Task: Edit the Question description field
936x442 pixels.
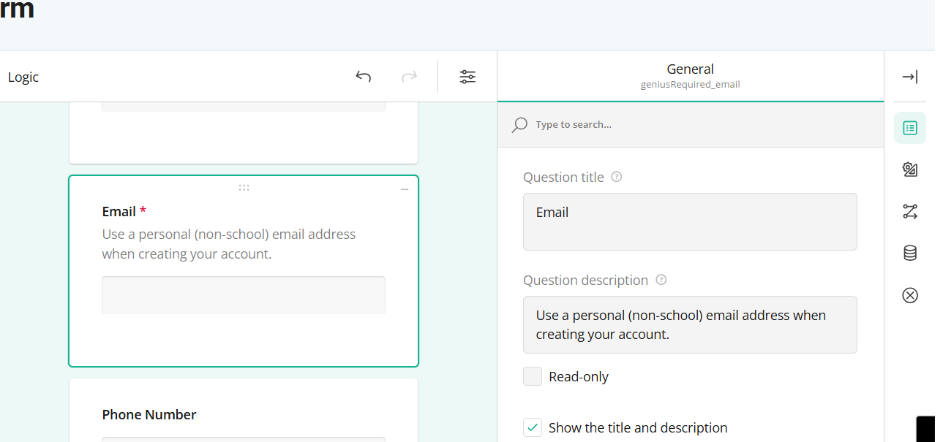Action: [690, 325]
